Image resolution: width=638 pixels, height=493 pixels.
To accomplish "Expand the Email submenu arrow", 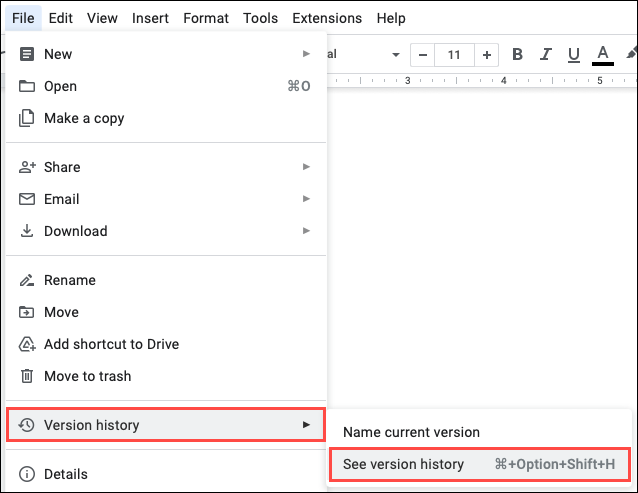I will point(306,199).
